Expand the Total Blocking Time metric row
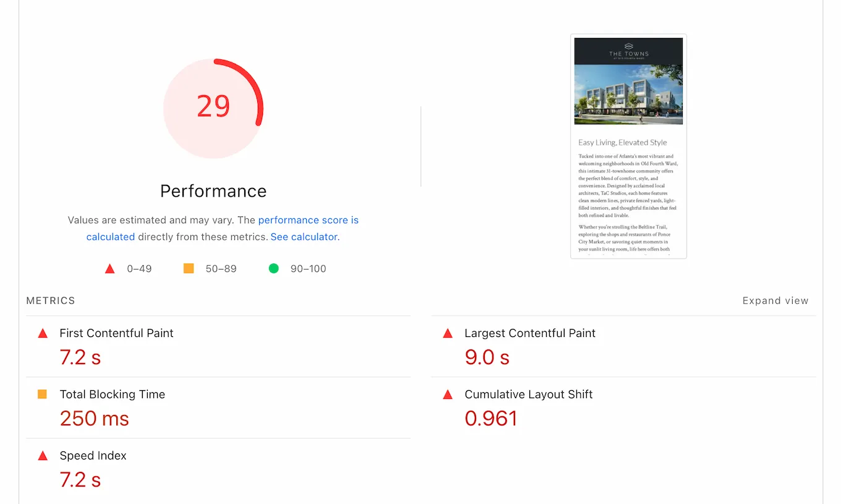 [112, 394]
